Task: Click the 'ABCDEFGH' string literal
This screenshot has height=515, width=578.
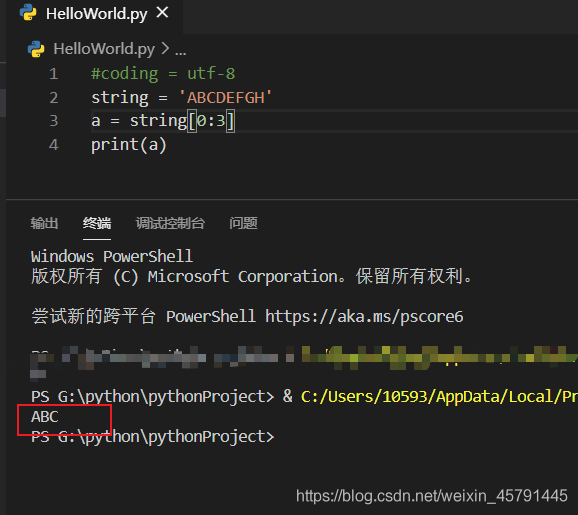Action: click(x=225, y=98)
